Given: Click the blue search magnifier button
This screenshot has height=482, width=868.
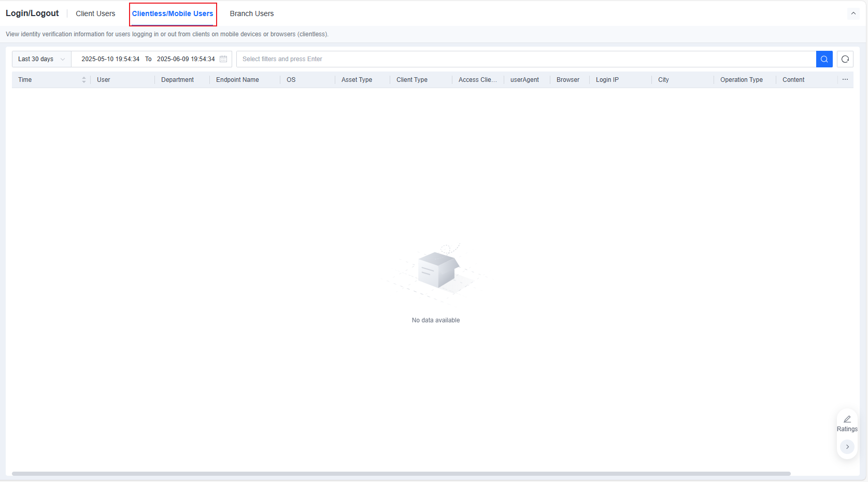Looking at the screenshot, I should coord(824,59).
